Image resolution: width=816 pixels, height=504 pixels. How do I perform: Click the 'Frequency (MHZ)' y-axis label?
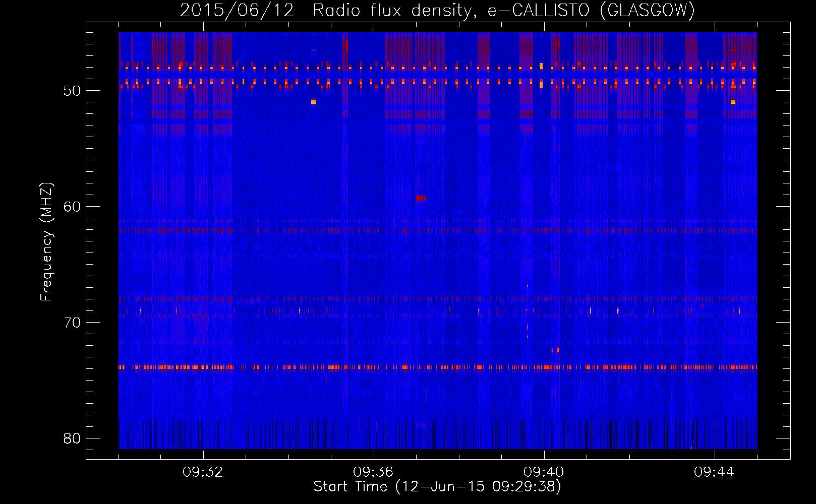46,242
